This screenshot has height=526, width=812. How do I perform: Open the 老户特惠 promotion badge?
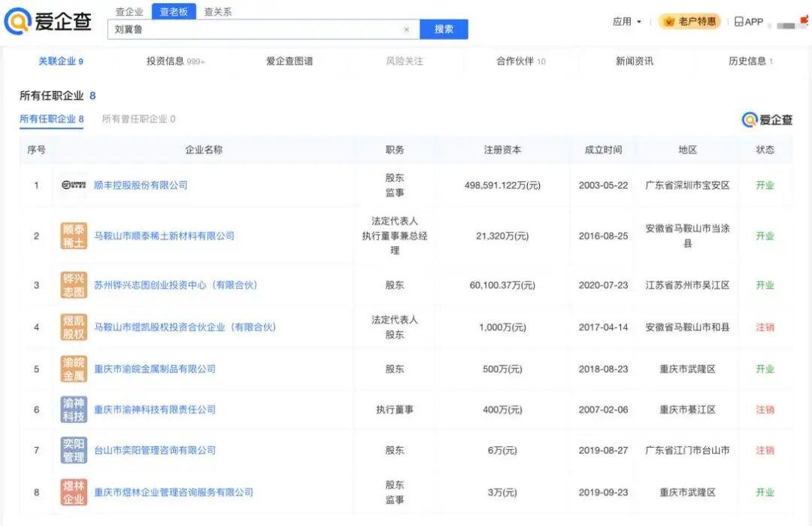pos(689,21)
